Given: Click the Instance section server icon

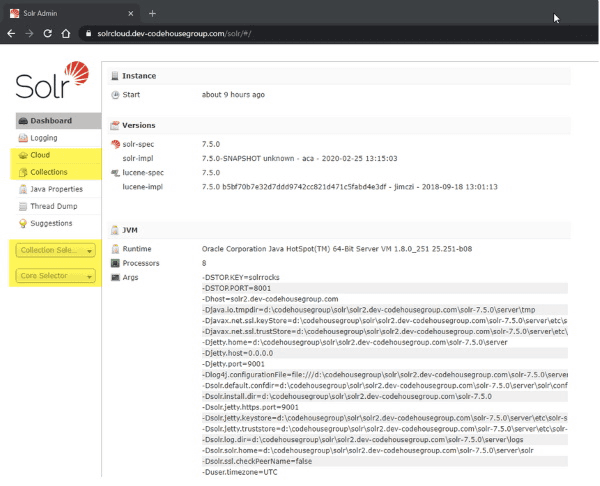Looking at the screenshot, I should (115, 76).
